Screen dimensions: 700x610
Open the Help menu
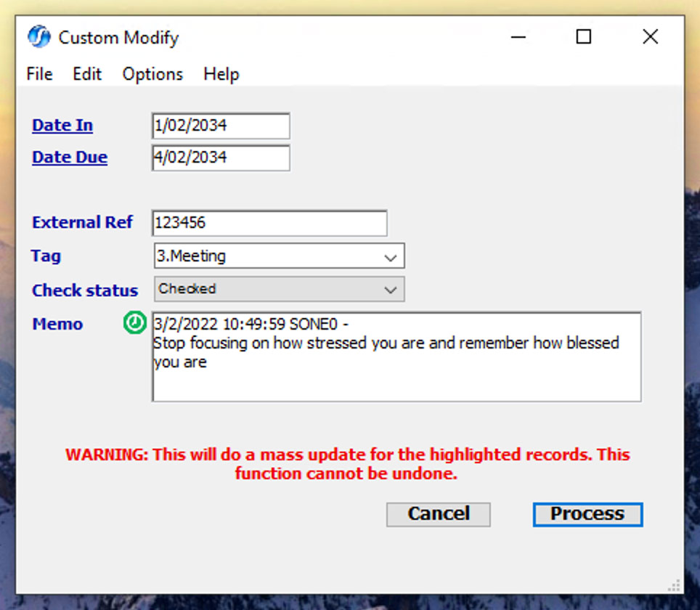[x=221, y=74]
